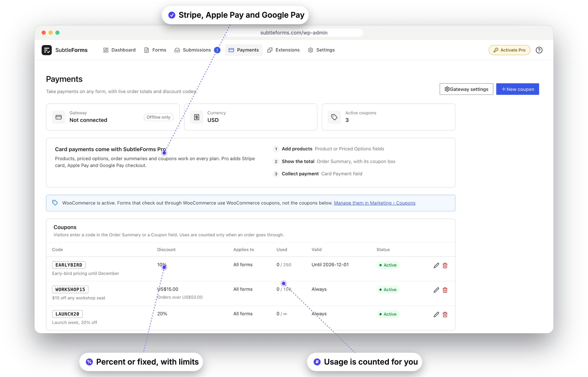Click the Submissions notification badge
This screenshot has height=377, width=588.
pos(217,50)
